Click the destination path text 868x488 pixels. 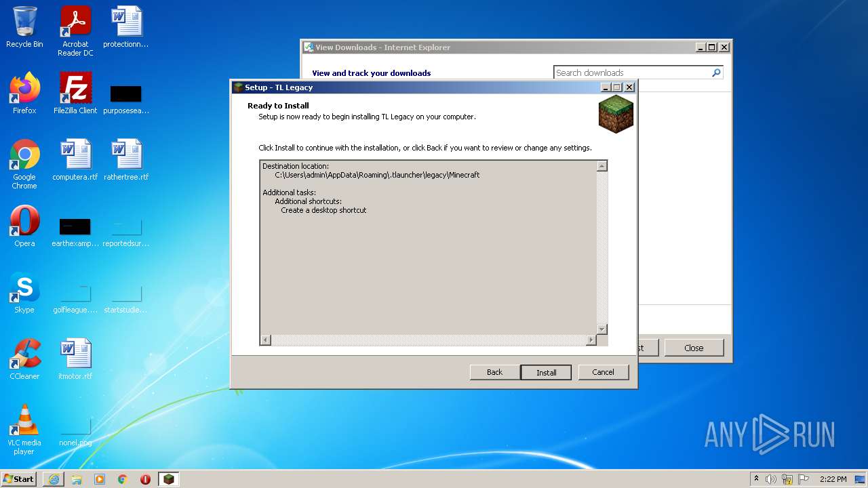pos(377,175)
